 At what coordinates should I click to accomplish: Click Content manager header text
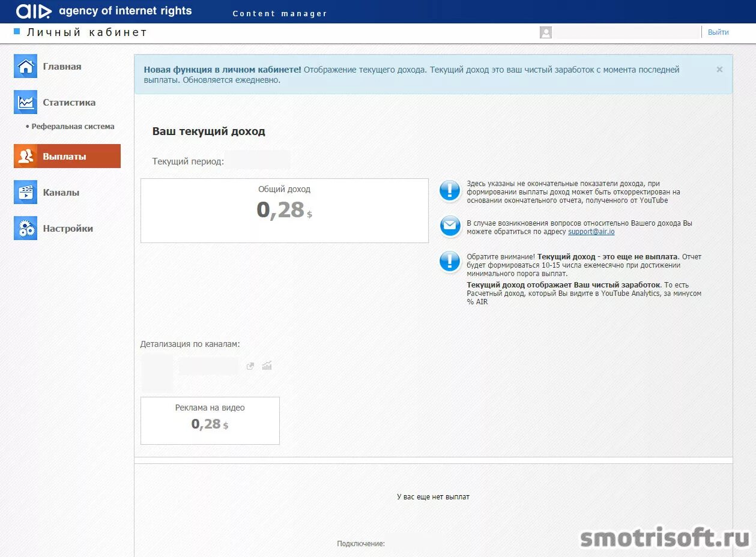280,14
